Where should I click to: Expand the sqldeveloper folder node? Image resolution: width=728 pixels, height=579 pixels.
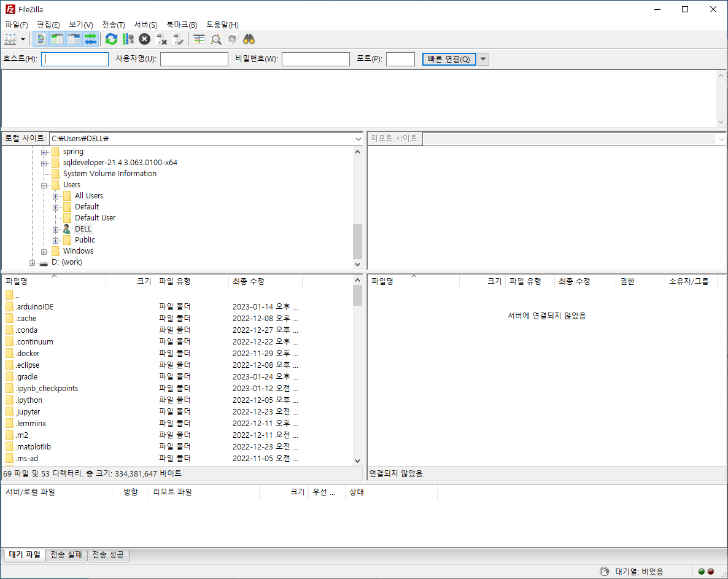coord(44,163)
